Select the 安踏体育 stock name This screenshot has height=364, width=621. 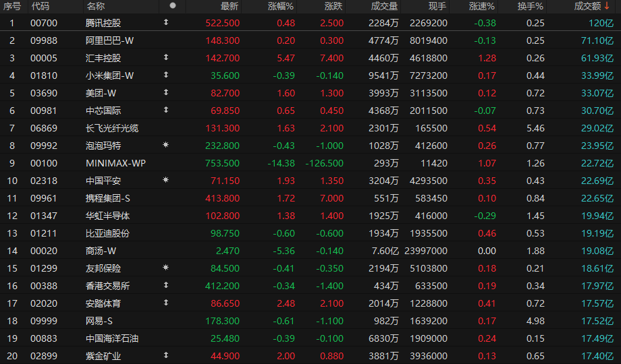[103, 303]
